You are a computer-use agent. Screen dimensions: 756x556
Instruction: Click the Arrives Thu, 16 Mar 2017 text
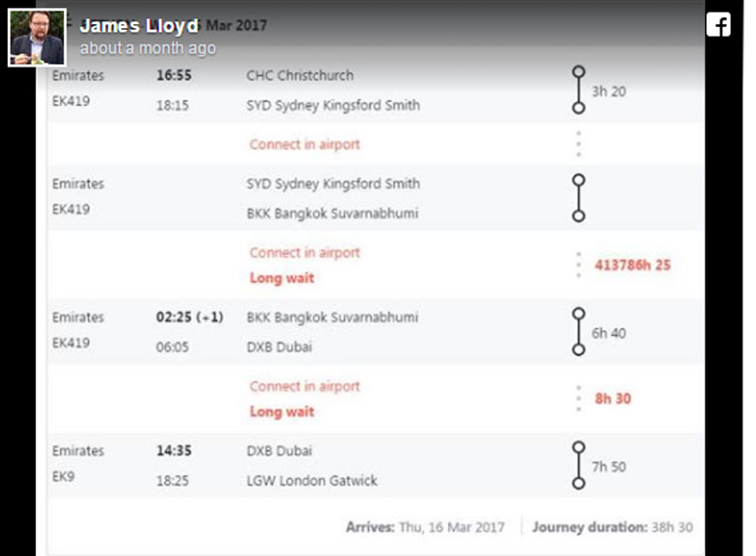[x=425, y=527]
